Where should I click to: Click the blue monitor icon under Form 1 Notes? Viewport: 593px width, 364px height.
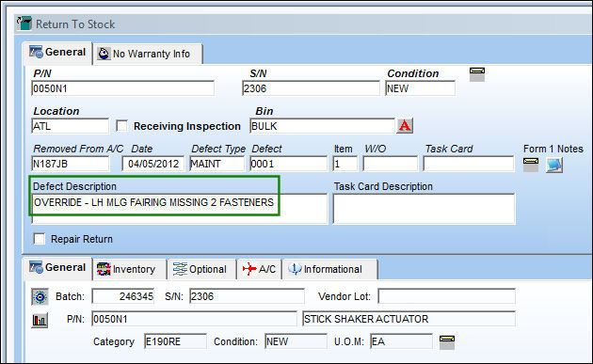(x=554, y=166)
